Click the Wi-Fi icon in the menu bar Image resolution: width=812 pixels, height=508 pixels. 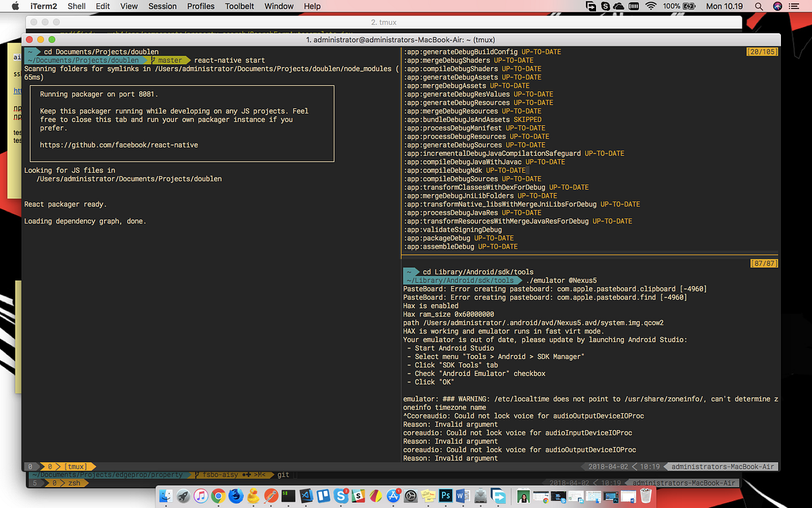click(650, 6)
